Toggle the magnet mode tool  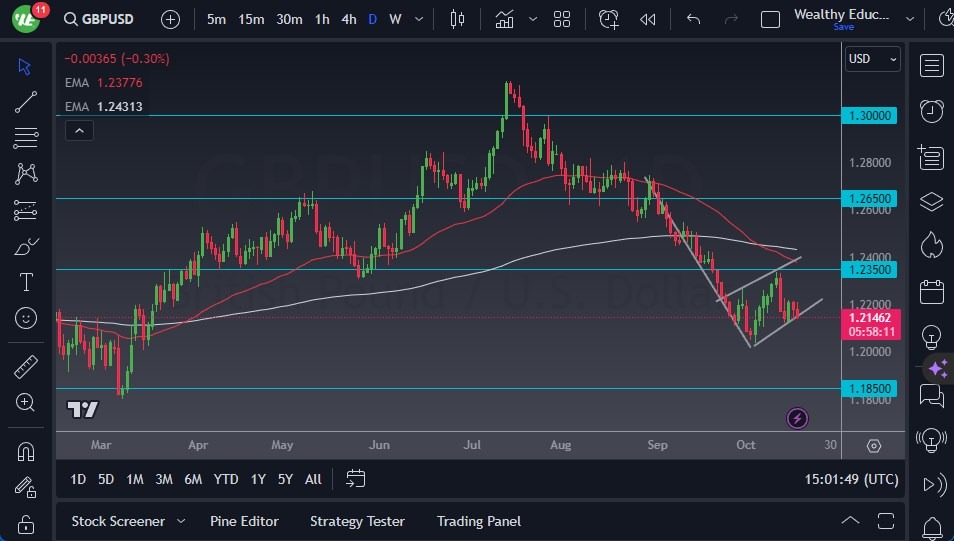(26, 451)
